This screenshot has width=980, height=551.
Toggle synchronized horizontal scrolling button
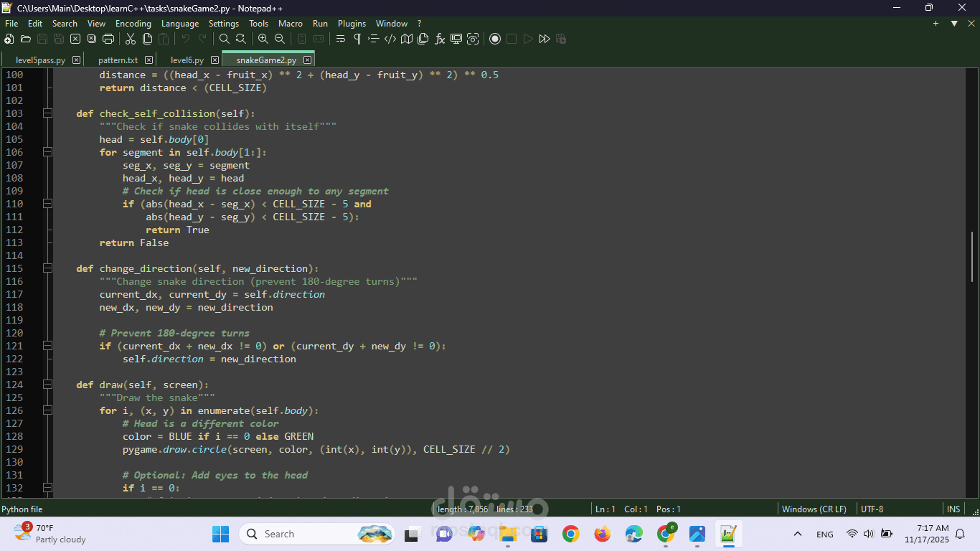(319, 39)
